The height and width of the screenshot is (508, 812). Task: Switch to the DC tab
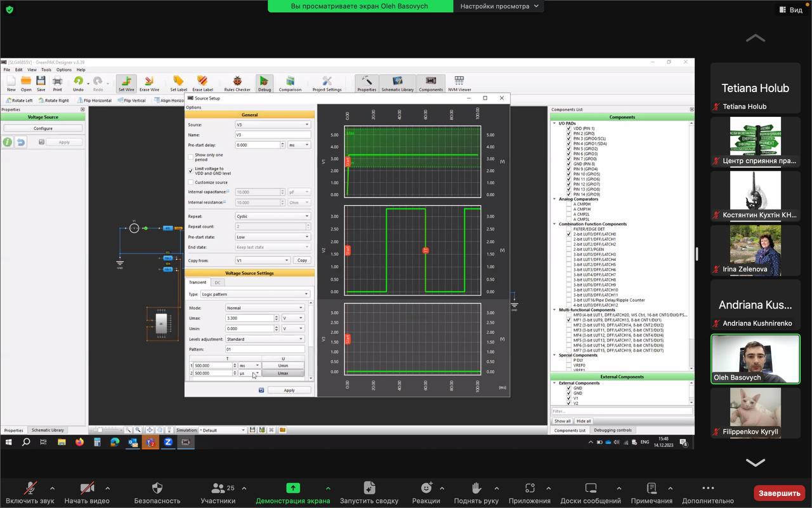coord(218,283)
